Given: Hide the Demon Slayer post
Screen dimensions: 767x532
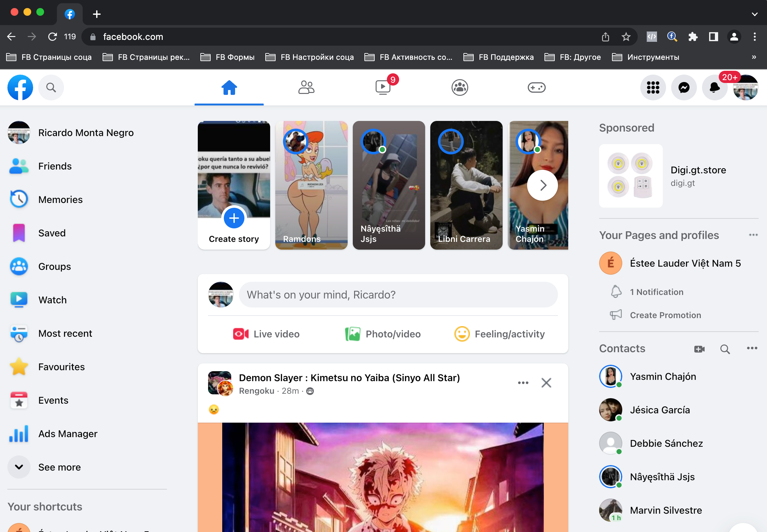Looking at the screenshot, I should click(x=546, y=383).
